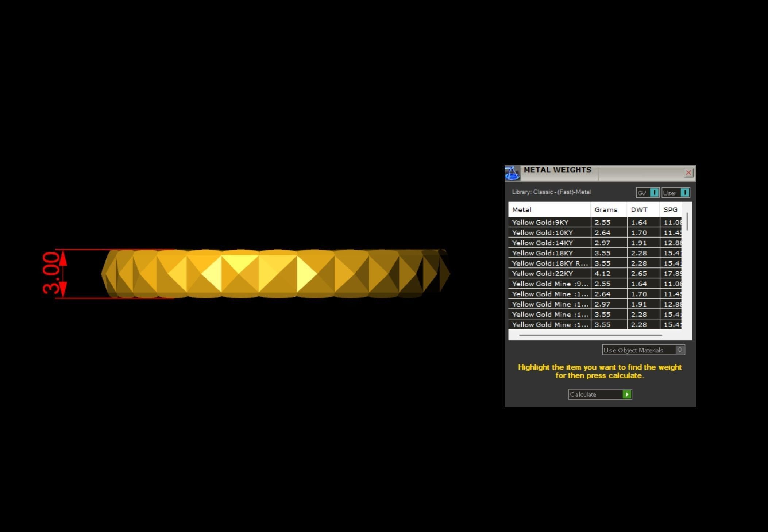The image size is (768, 532).
Task: Toggle the User library switch
Action: coord(684,193)
